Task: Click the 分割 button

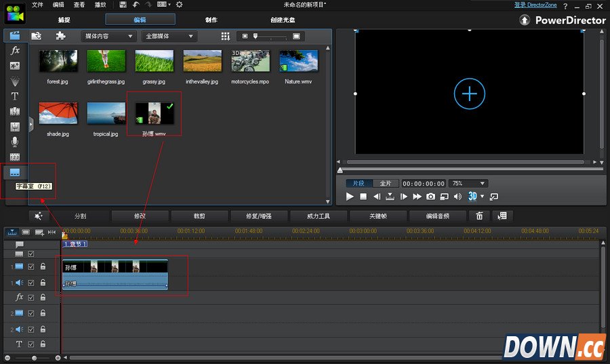Action: click(80, 216)
